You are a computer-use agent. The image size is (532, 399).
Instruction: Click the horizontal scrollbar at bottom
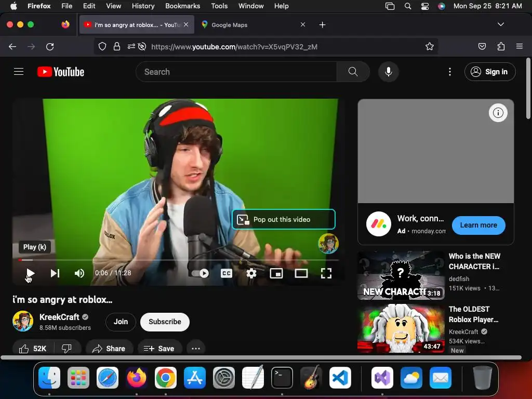[x=261, y=357]
